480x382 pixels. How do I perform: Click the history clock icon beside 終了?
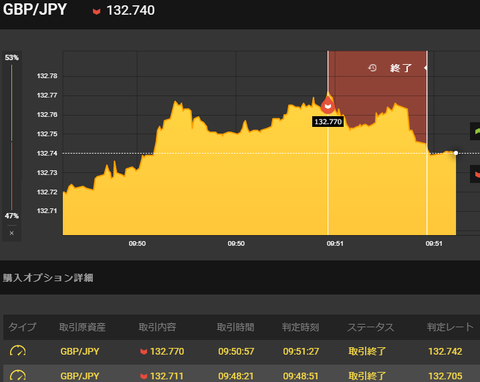(x=372, y=68)
